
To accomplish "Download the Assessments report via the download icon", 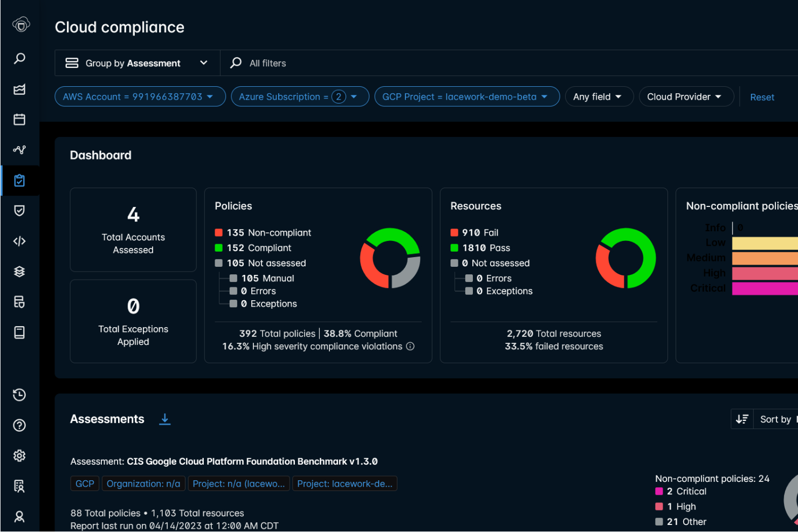I will (164, 419).
